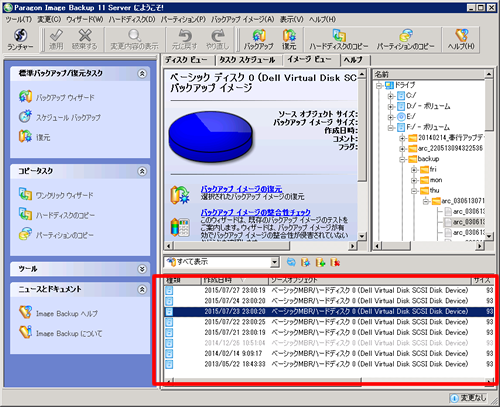
Task: Click the バックアップ イメージの整合性チェック link
Action: (255, 212)
